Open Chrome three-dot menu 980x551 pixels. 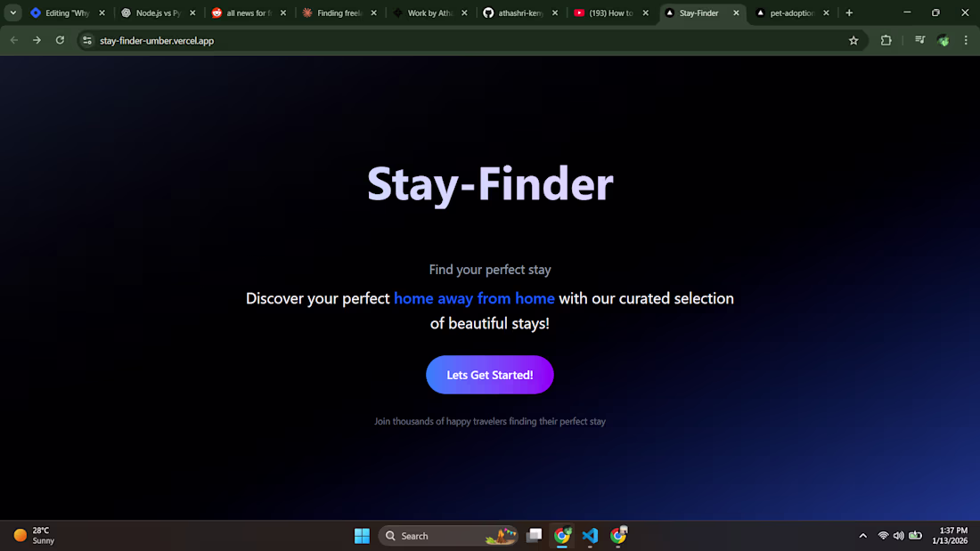point(966,41)
